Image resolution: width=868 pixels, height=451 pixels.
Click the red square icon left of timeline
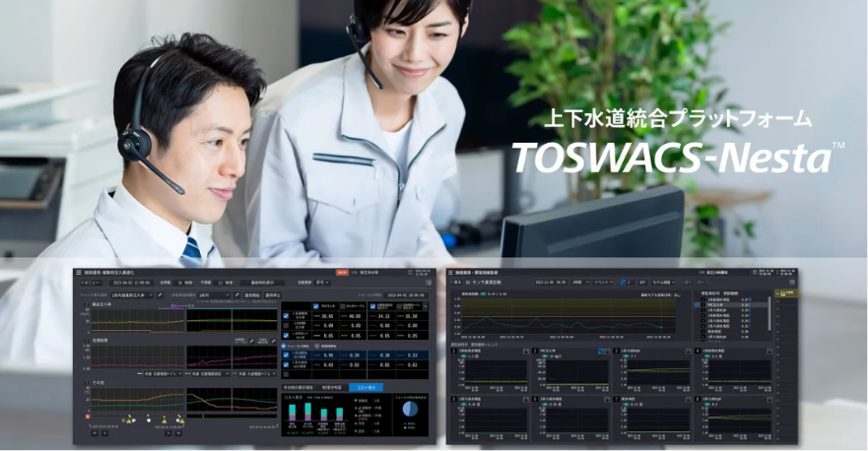tap(88, 417)
